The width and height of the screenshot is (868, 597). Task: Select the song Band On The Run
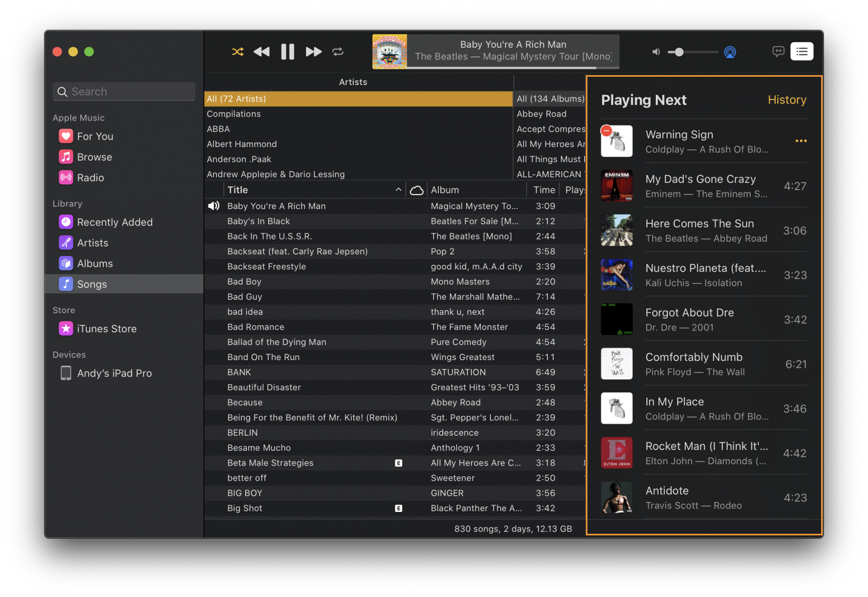pyautogui.click(x=395, y=357)
